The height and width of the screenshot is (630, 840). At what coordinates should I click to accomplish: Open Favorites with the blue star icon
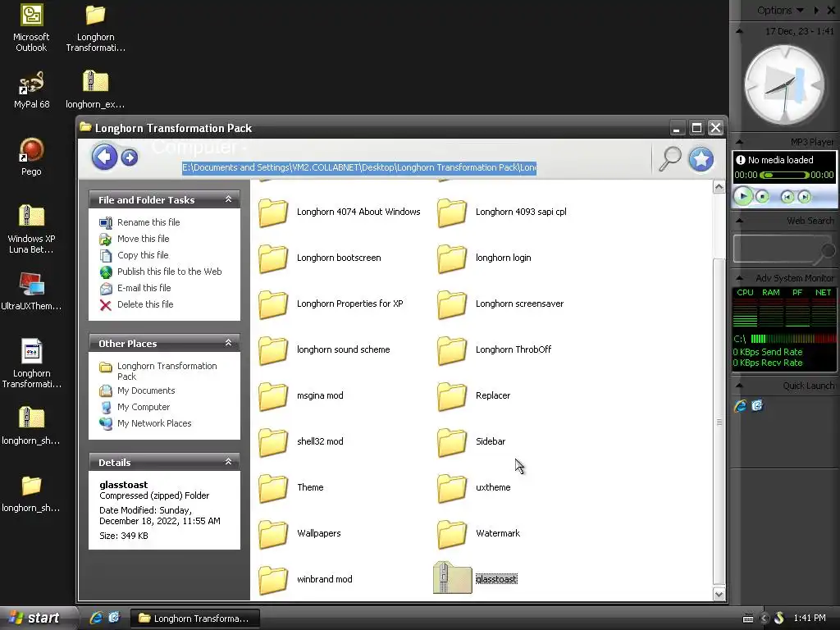(x=701, y=159)
